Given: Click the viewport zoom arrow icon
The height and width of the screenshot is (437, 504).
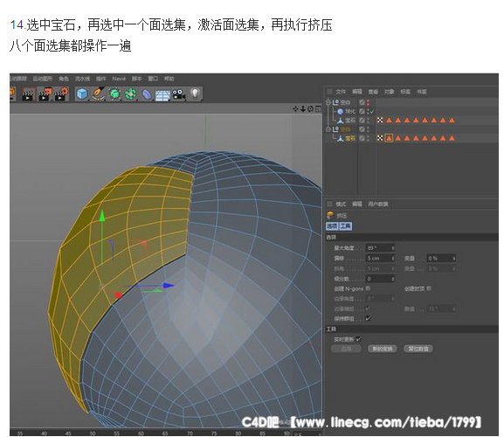Looking at the screenshot, I should click(303, 109).
